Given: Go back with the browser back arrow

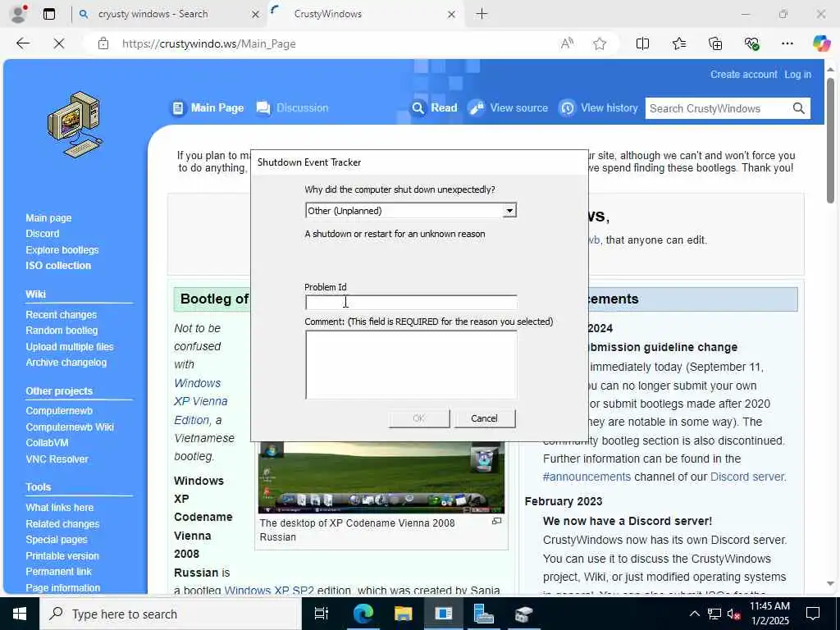Looking at the screenshot, I should click(22, 43).
